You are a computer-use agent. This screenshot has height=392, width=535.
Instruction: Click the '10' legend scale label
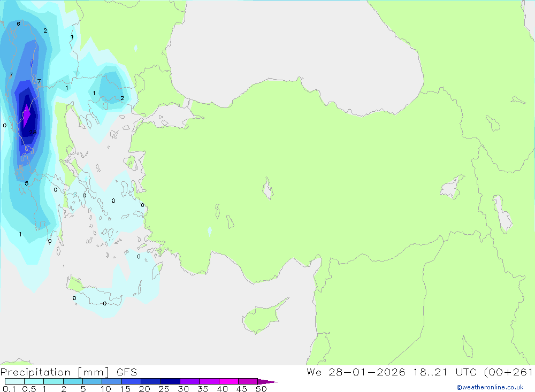click(x=106, y=389)
